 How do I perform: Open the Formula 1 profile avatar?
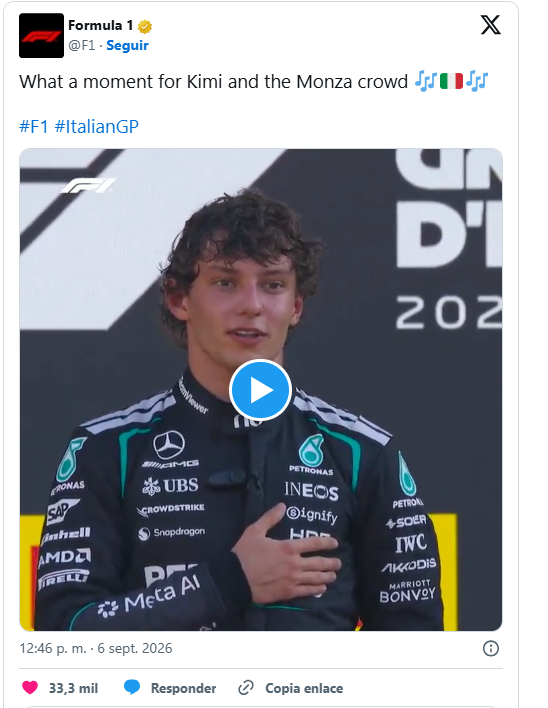[x=42, y=36]
